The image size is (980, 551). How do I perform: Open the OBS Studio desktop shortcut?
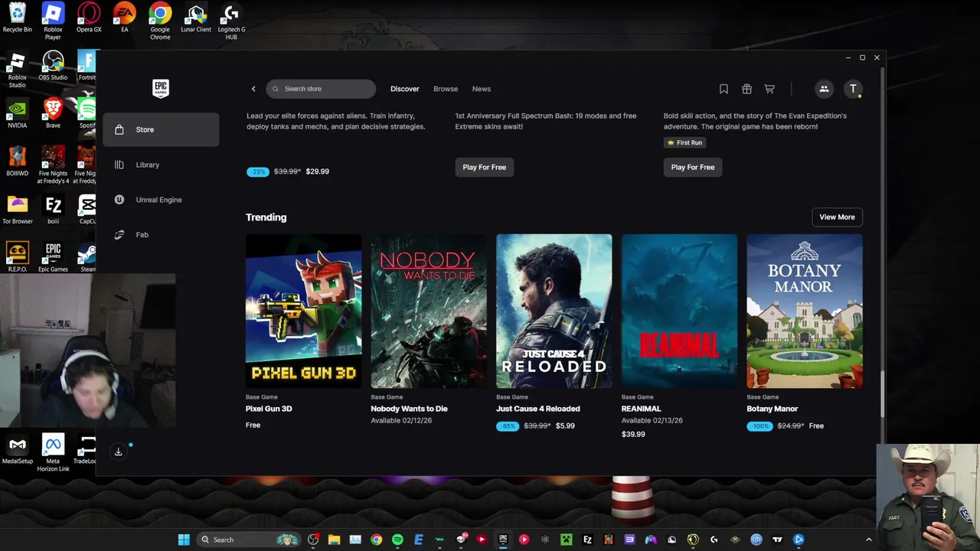[x=53, y=66]
